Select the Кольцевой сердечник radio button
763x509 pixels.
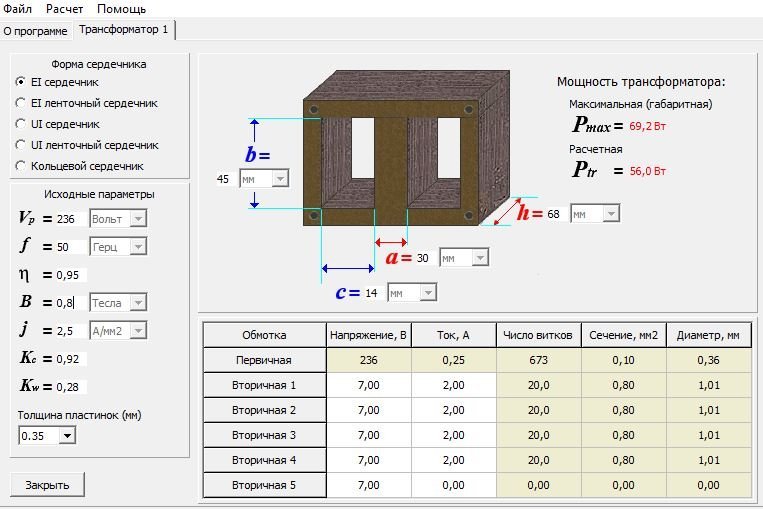click(x=20, y=165)
